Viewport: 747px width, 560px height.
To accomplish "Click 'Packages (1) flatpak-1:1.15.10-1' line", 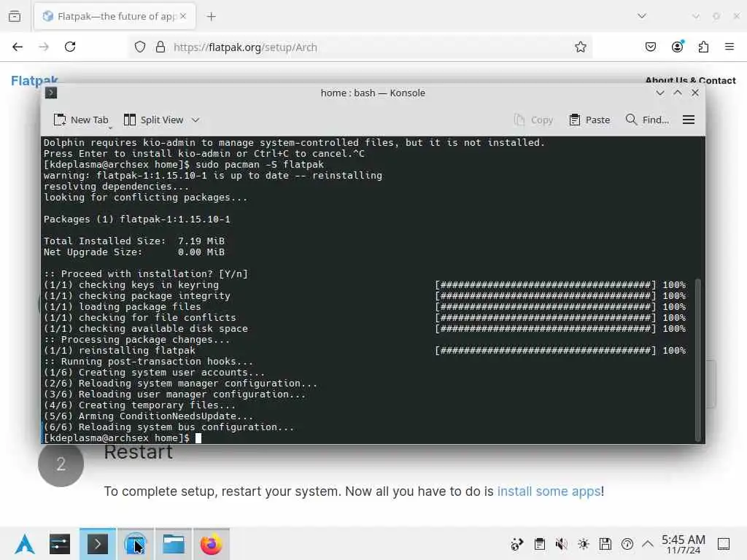I will pyautogui.click(x=136, y=219).
